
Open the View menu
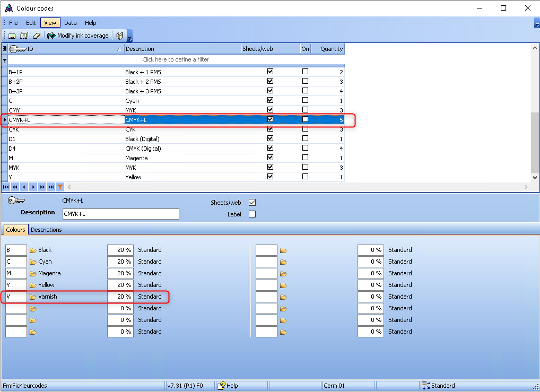pyautogui.click(x=50, y=23)
